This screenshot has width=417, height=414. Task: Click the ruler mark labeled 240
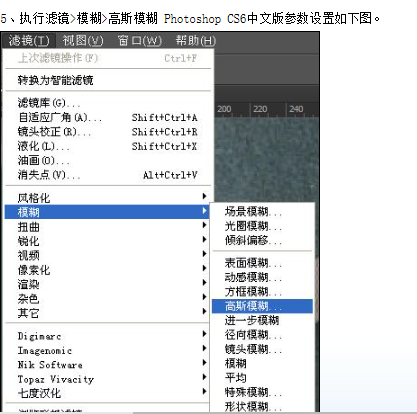click(x=296, y=109)
